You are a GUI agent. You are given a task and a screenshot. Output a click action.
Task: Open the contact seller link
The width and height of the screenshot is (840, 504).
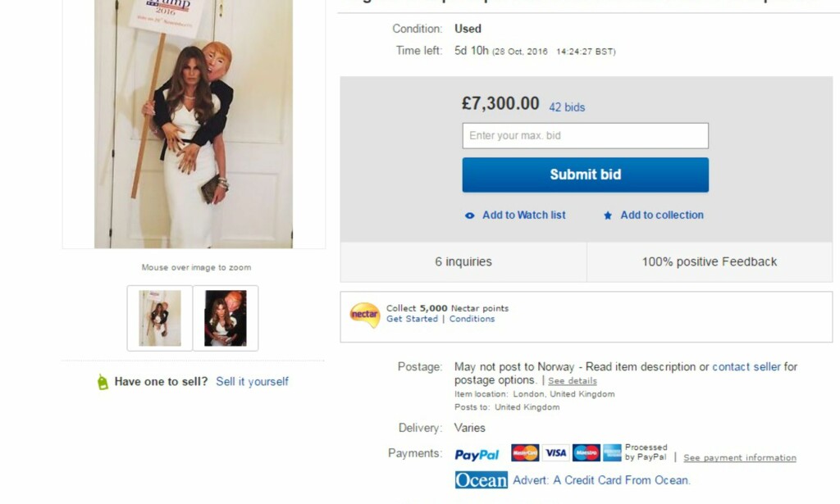point(746,367)
